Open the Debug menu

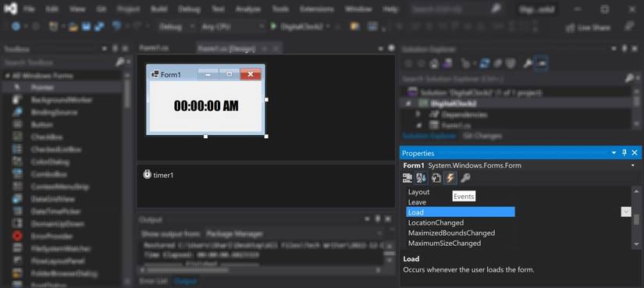pos(190,9)
